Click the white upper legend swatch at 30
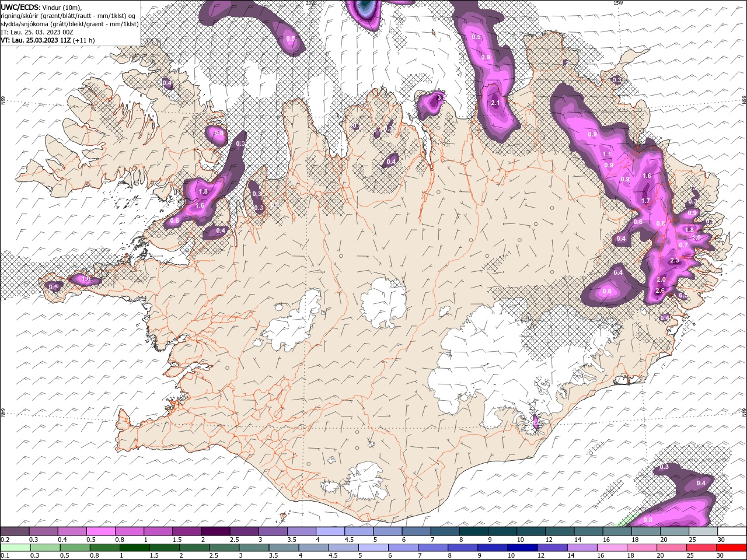 (732, 531)
